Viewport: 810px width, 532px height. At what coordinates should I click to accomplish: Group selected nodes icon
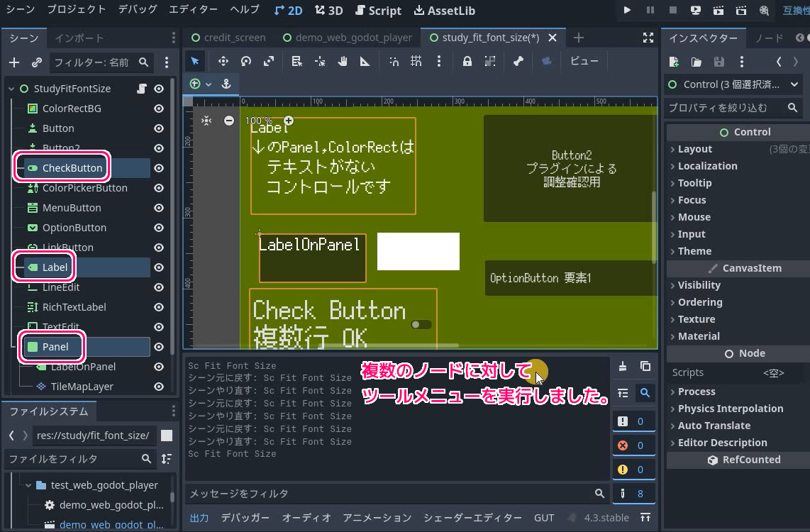coord(490,62)
